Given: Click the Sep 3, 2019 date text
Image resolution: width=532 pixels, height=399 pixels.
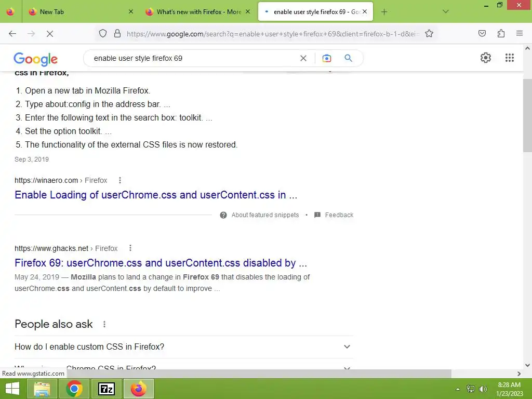Looking at the screenshot, I should click(x=32, y=159).
